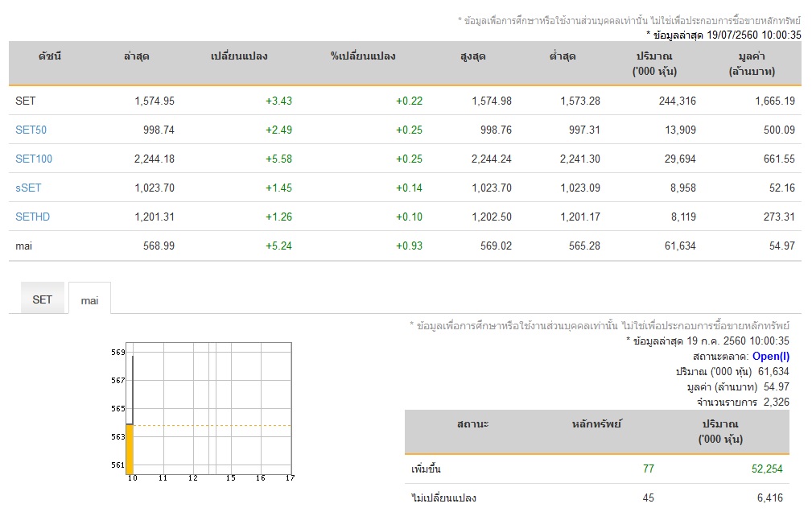Image resolution: width=812 pixels, height=512 pixels.
Task: Select SET100 change +5.58
Action: 278,159
